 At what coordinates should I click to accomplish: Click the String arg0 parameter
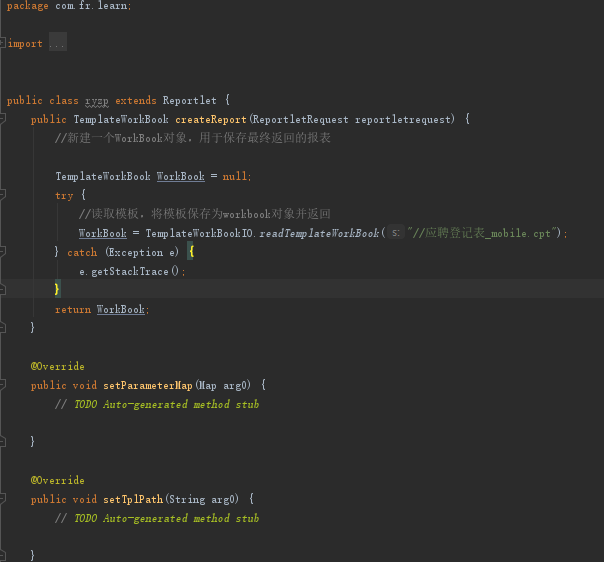pyautogui.click(x=202, y=499)
